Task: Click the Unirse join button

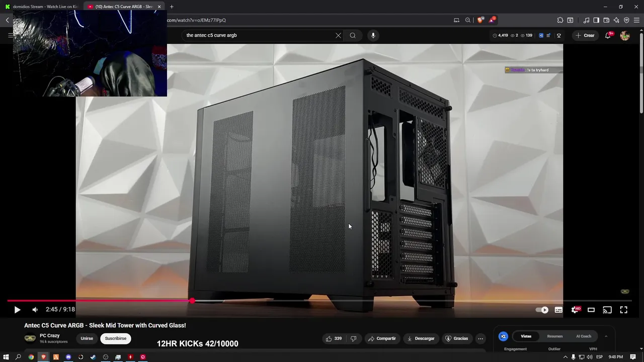Action: [x=87, y=338]
